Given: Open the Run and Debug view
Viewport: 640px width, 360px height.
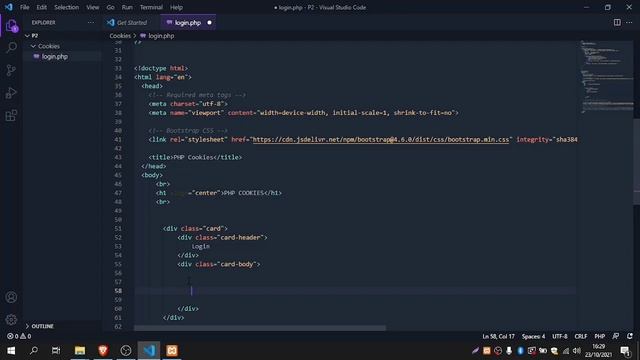Looking at the screenshot, I should [x=11, y=93].
